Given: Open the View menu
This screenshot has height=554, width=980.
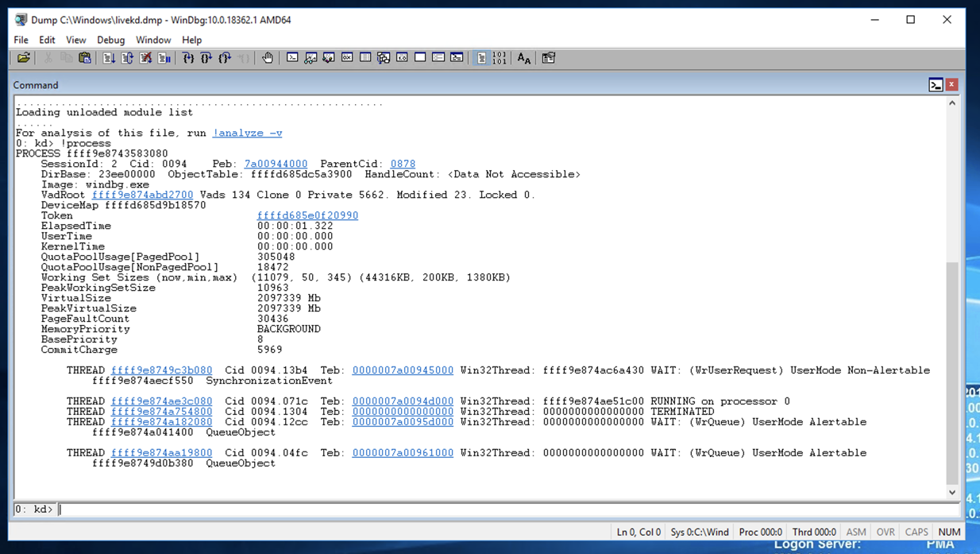Looking at the screenshot, I should tap(75, 40).
